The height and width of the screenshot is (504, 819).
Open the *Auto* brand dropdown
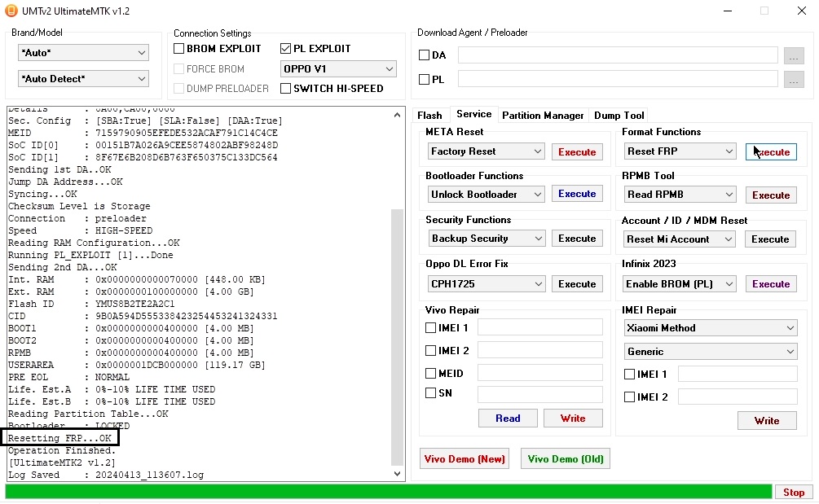[83, 52]
